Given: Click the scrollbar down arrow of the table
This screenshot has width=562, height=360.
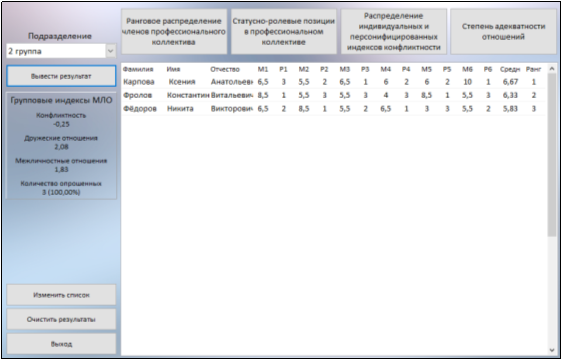Looking at the screenshot, I should pos(552,350).
